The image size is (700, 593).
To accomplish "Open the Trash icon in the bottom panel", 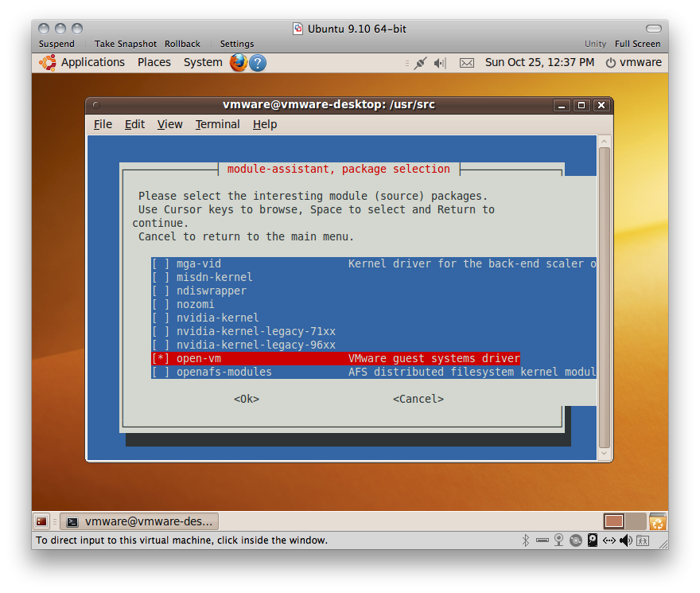I will tap(658, 521).
